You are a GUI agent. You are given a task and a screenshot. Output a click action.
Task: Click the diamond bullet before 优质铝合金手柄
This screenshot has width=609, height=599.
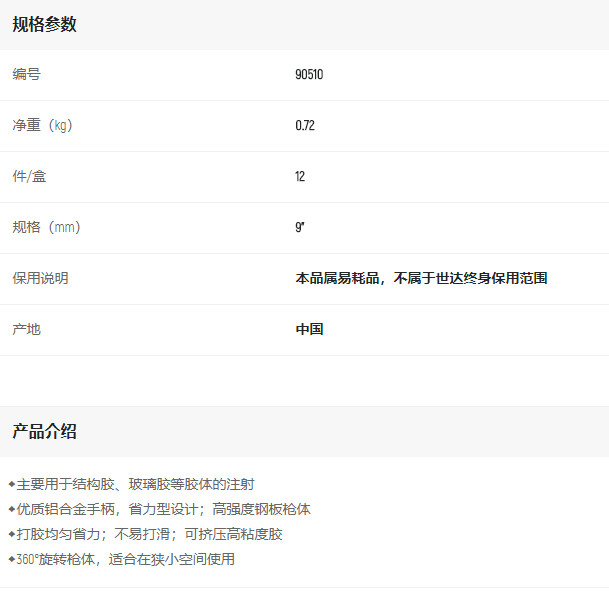tap(12, 509)
